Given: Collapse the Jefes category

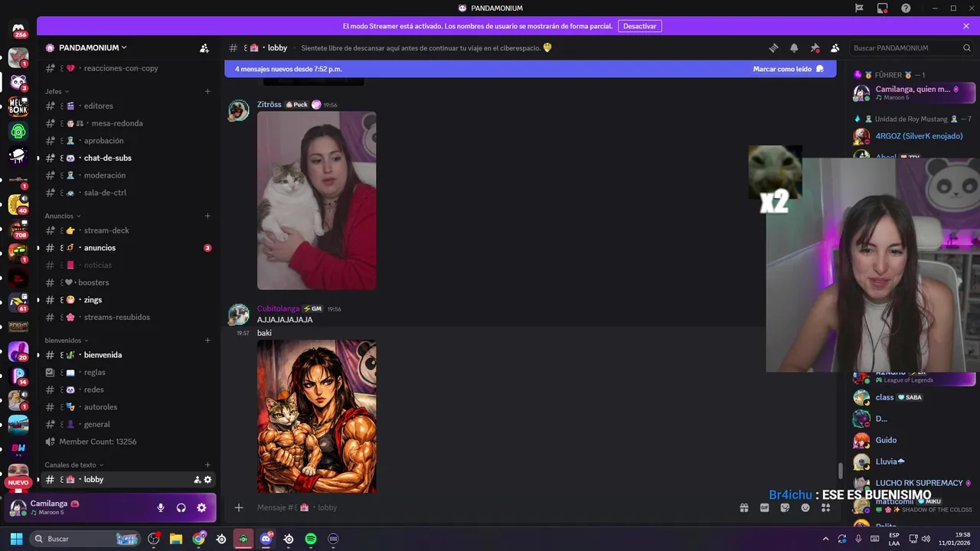Looking at the screenshot, I should coord(57,92).
